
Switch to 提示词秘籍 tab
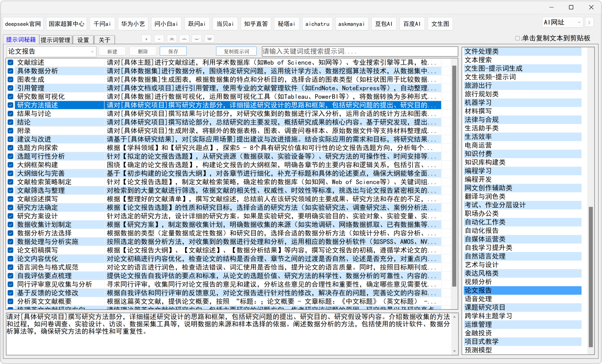click(x=21, y=40)
